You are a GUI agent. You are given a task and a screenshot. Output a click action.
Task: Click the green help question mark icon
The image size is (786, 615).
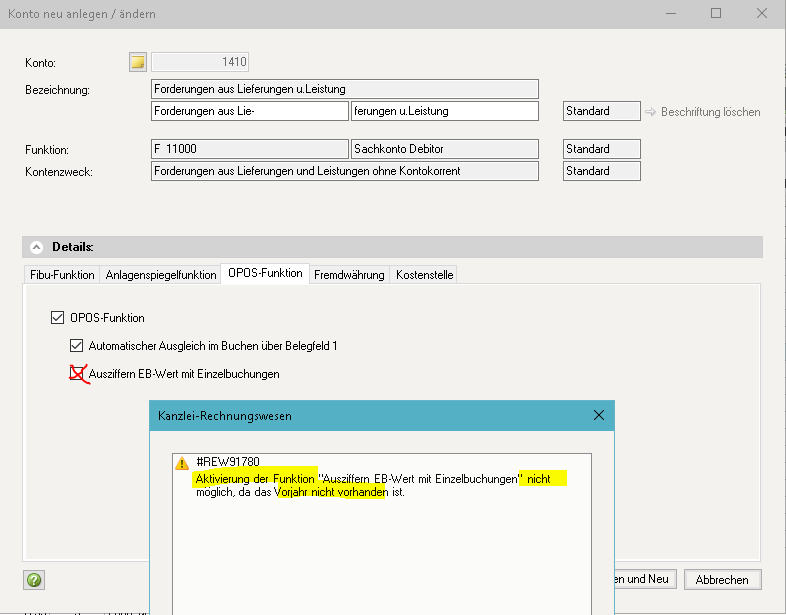click(x=34, y=579)
